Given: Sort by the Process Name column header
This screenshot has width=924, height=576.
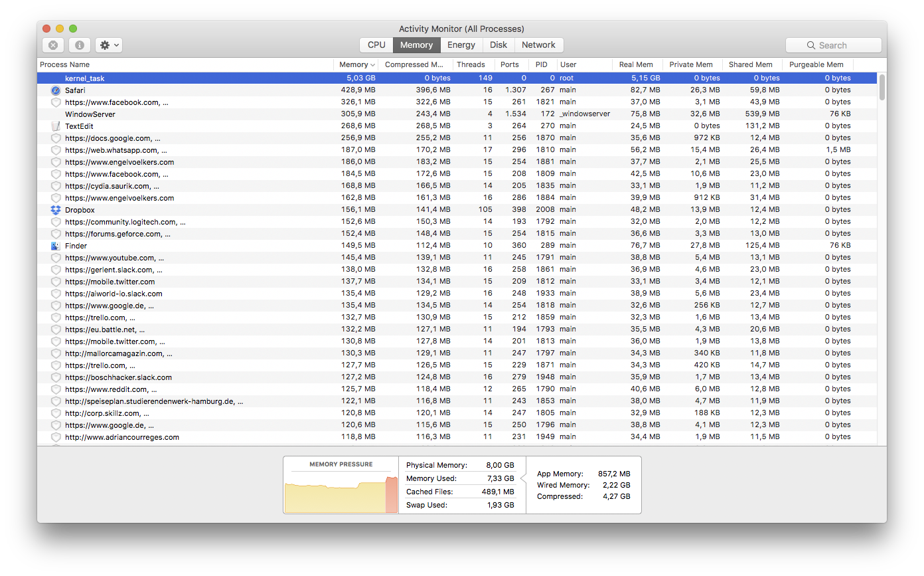Looking at the screenshot, I should (x=185, y=64).
